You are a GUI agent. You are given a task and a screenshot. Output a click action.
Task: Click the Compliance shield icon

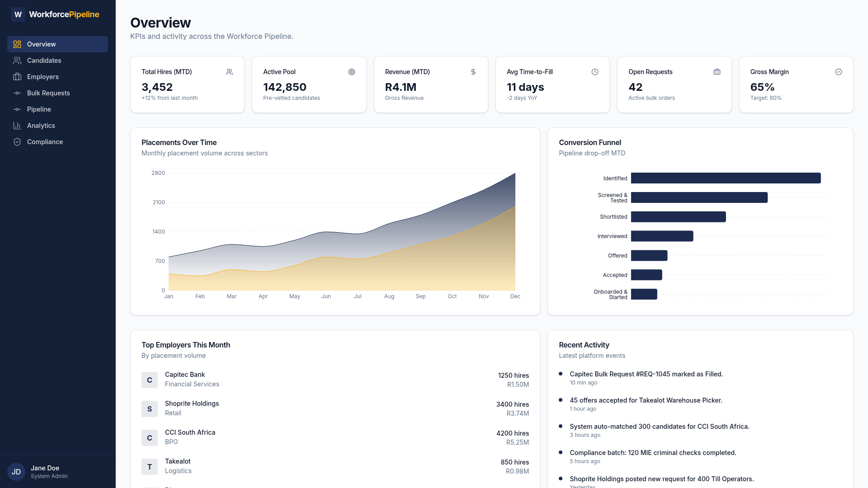(17, 142)
